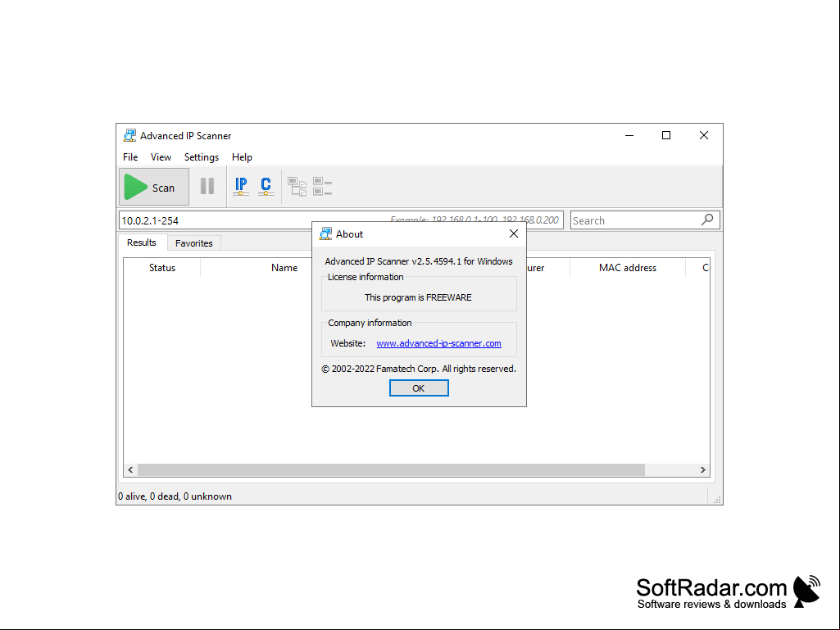The height and width of the screenshot is (630, 840).
Task: Click the collapse all list icon
Action: [x=323, y=187]
